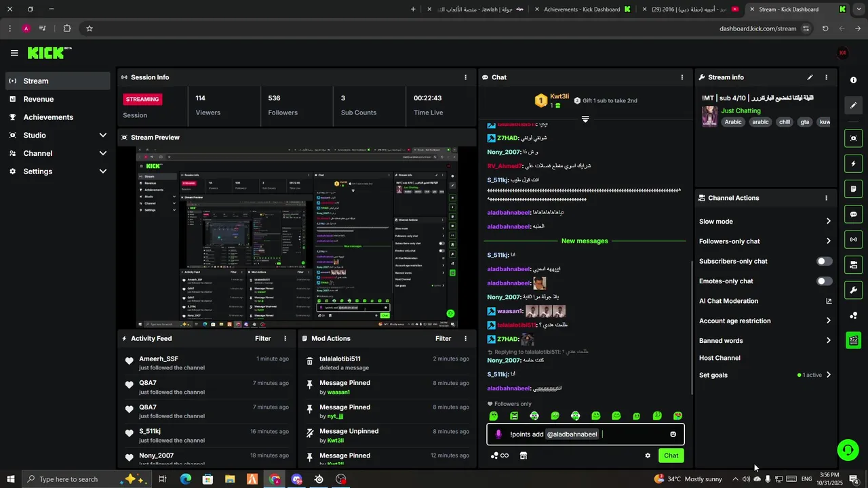The width and height of the screenshot is (868, 488).
Task: Open the Stream info three-dot menu
Action: tap(826, 77)
